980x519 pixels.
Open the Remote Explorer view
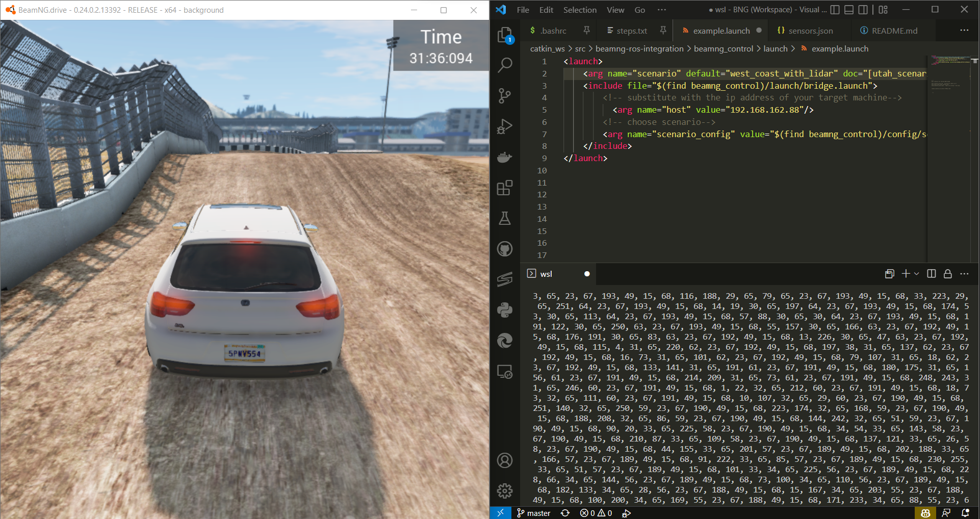[505, 372]
